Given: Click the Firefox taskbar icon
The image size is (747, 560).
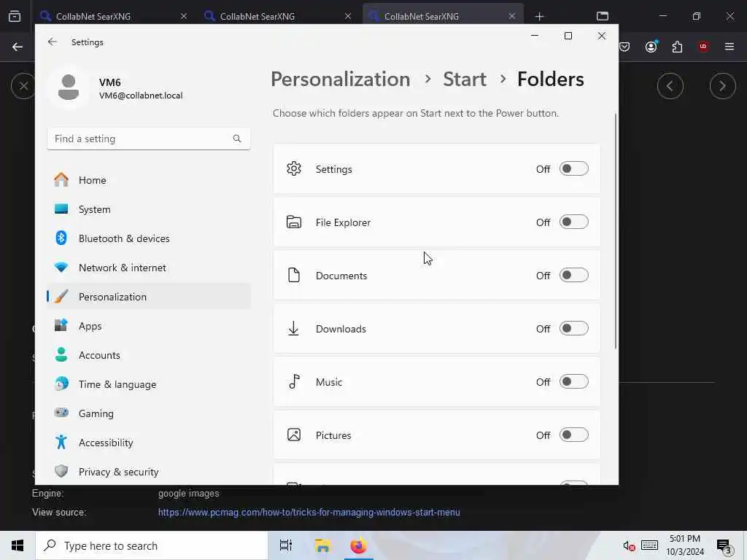Looking at the screenshot, I should point(359,545).
